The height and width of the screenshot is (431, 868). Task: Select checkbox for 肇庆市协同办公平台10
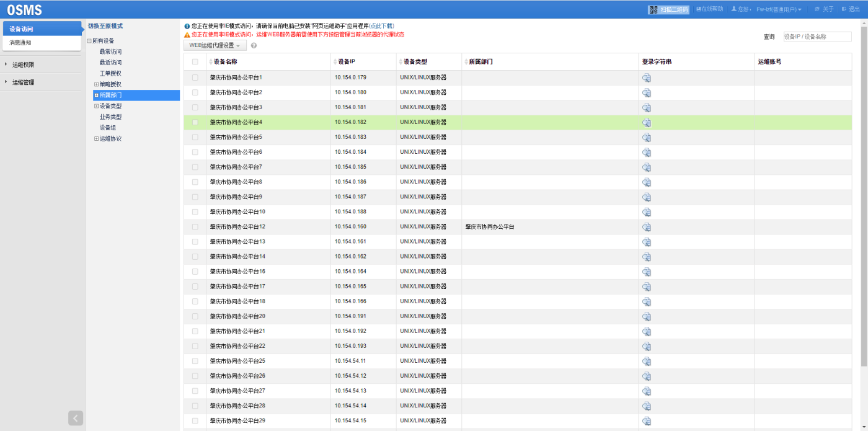195,212
